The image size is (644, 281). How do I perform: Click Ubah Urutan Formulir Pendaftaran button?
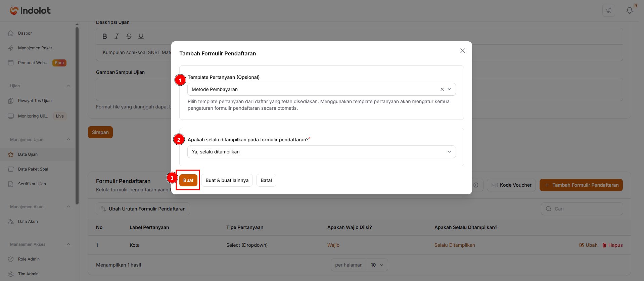pyautogui.click(x=143, y=209)
